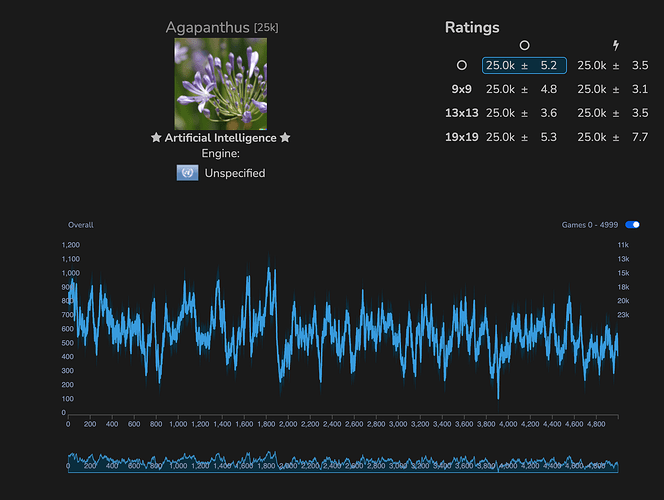The height and width of the screenshot is (500, 664).
Task: Click the range selector strip below the chart
Action: [342, 464]
